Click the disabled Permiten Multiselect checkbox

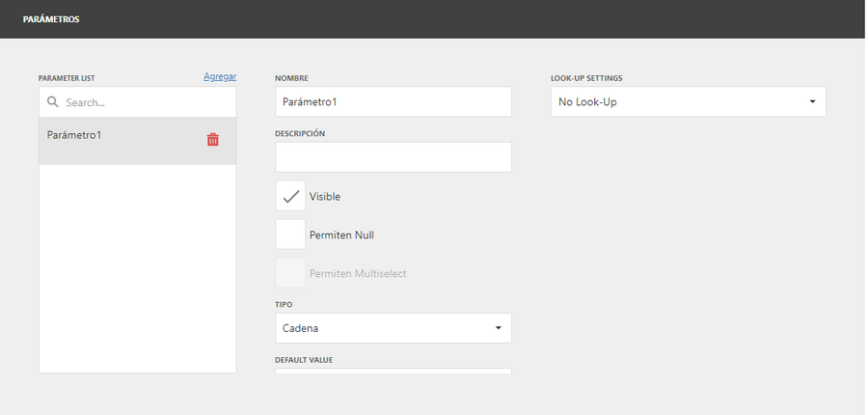pos(290,272)
